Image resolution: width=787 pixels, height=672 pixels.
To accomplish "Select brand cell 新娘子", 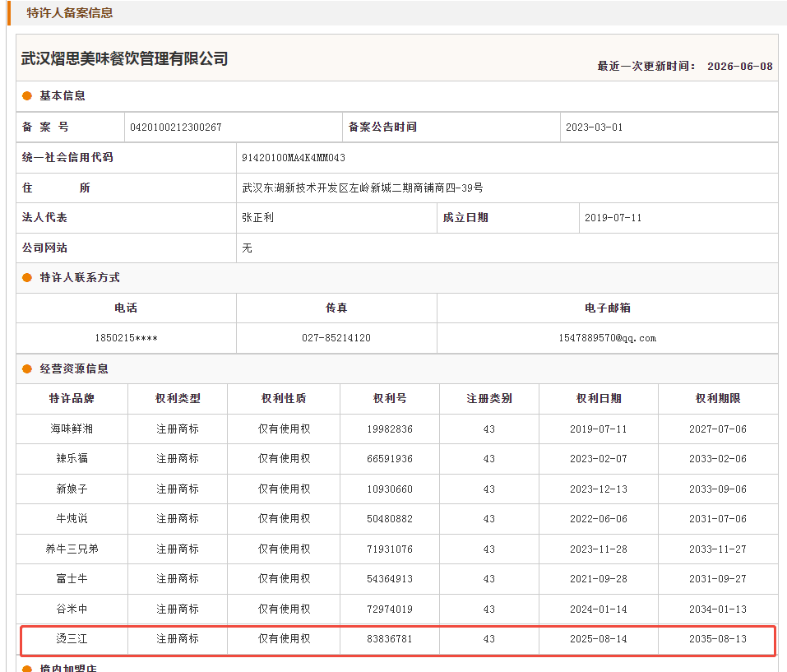I will pyautogui.click(x=72, y=489).
